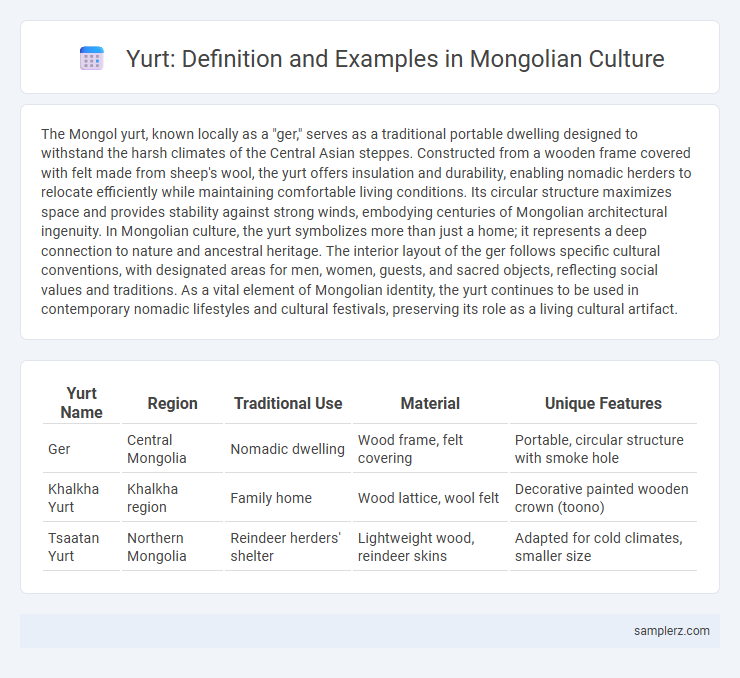Click the 'Wood frame, felt covering' cell
The height and width of the screenshot is (678, 740).
tap(430, 449)
